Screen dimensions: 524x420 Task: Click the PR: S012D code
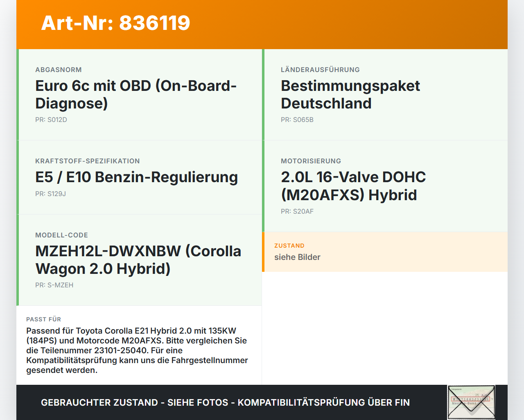click(51, 120)
